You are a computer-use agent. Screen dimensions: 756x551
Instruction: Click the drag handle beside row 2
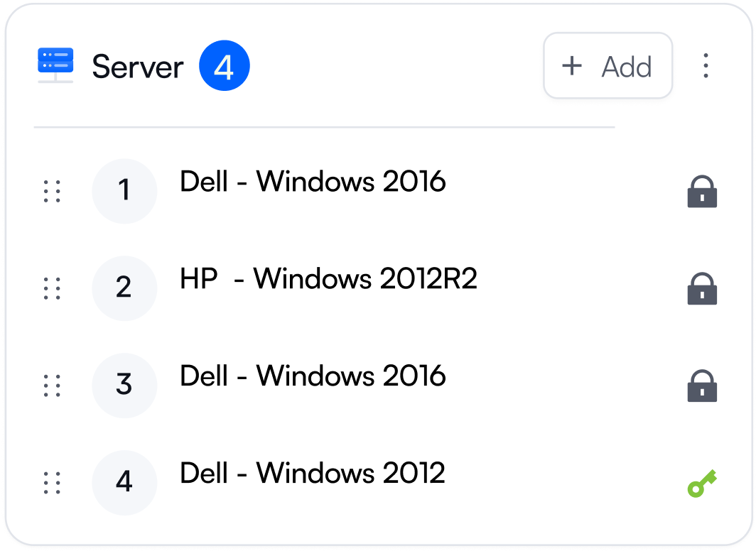click(52, 288)
